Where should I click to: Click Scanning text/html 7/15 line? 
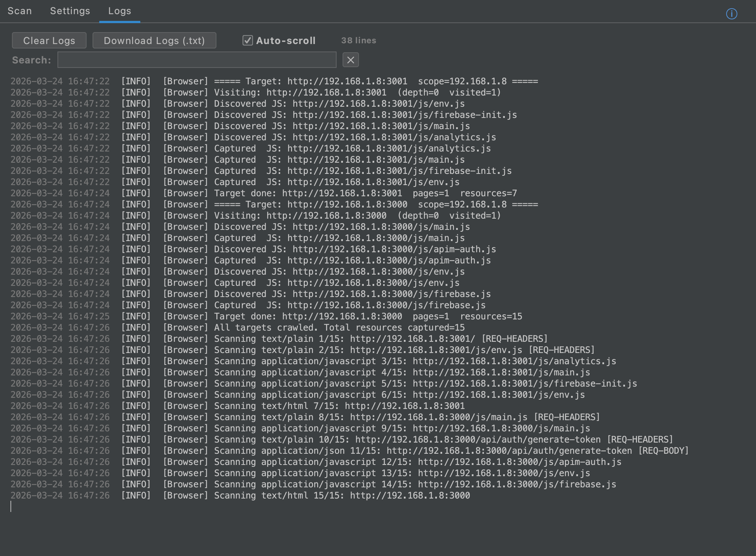(238, 406)
